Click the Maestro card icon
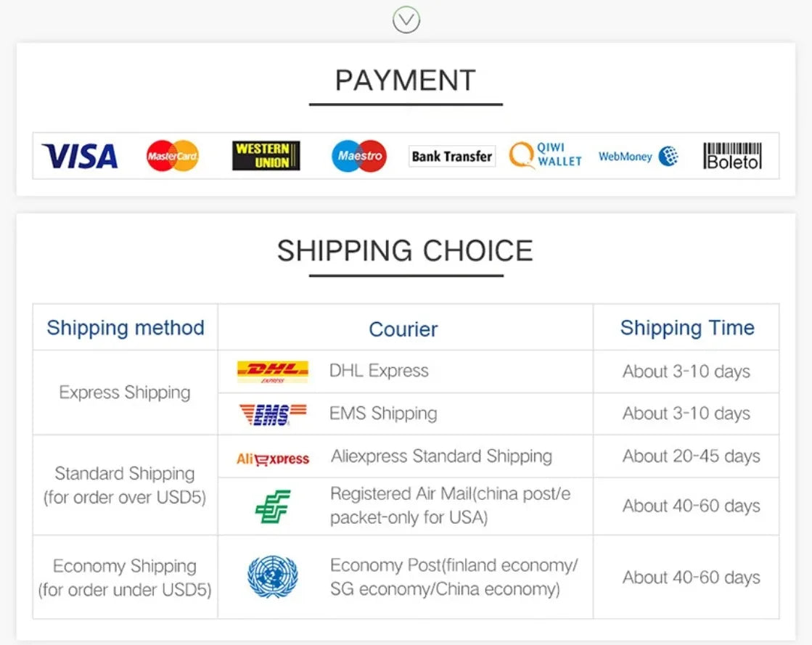The image size is (812, 645). tap(359, 156)
